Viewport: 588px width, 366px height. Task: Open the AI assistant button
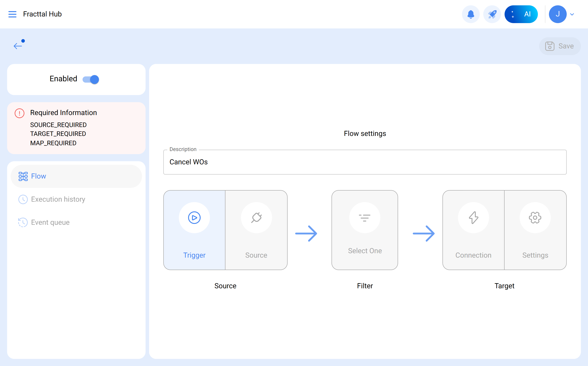[x=521, y=14]
